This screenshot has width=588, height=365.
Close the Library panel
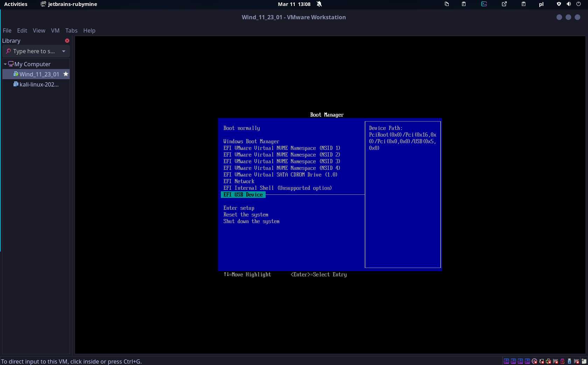coord(67,41)
